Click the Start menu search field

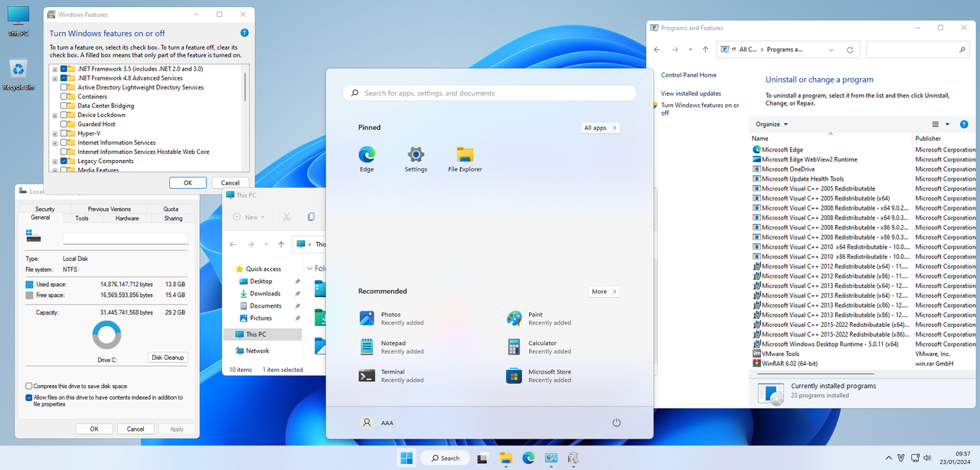click(x=490, y=93)
